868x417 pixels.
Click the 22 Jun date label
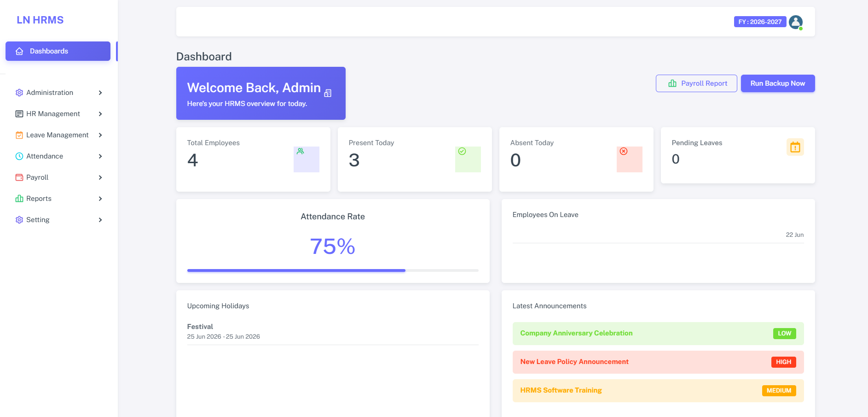pos(795,235)
